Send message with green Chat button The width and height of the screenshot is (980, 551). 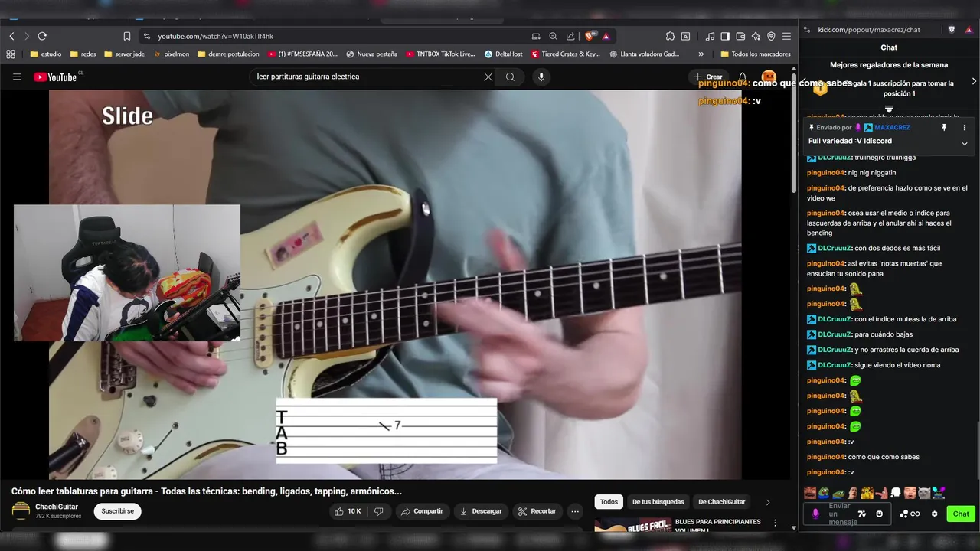click(961, 514)
